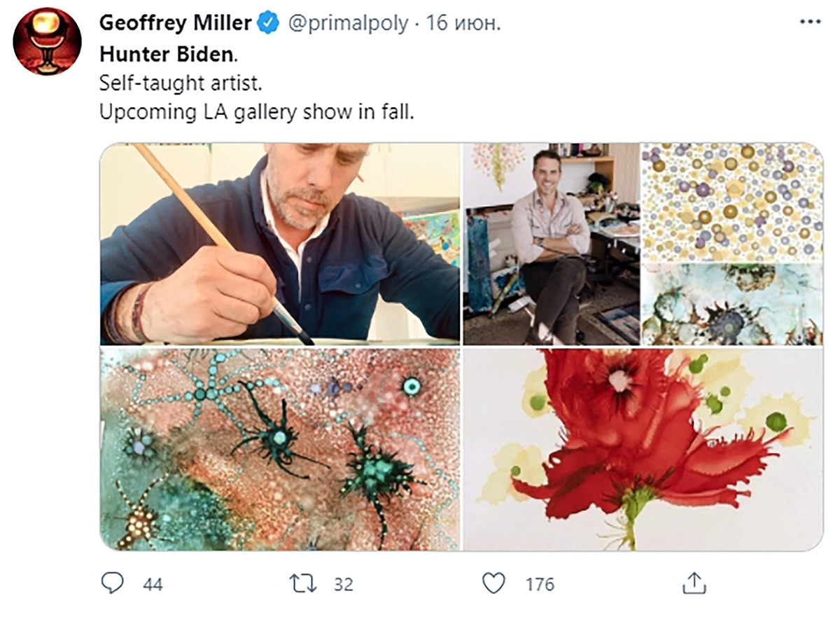
Task: Open the red flower painting image
Action: 643,448
